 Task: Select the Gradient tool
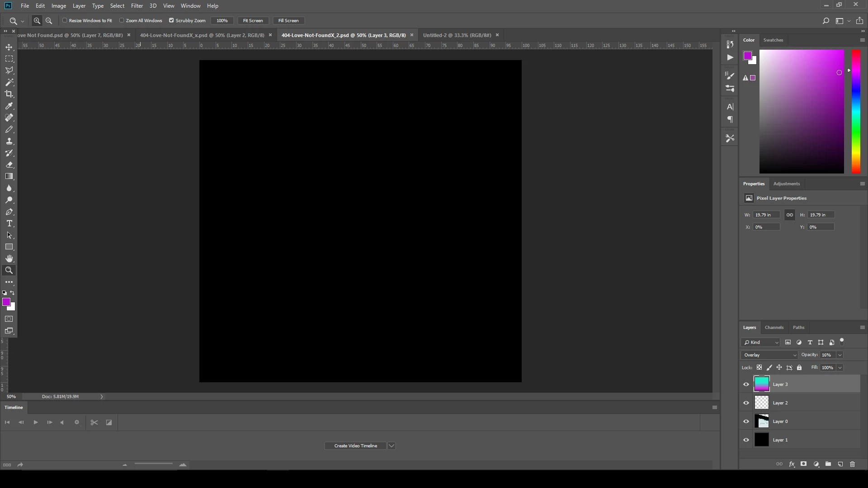point(9,176)
